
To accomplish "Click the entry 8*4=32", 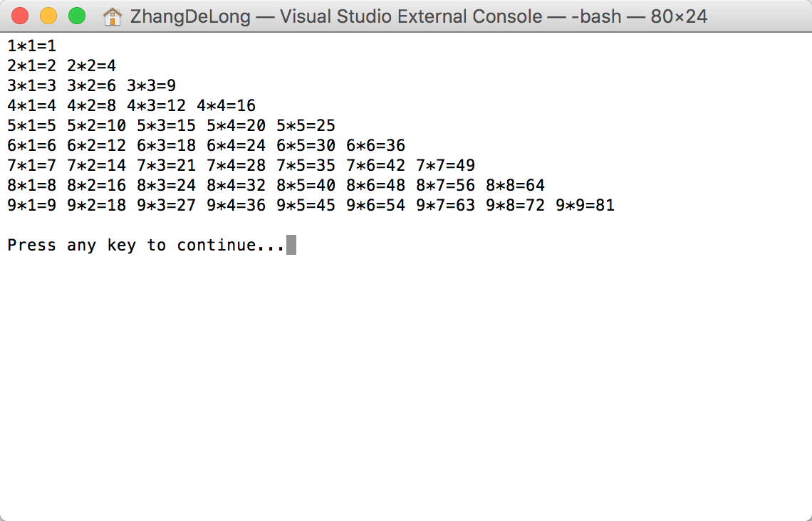I will 236,185.
